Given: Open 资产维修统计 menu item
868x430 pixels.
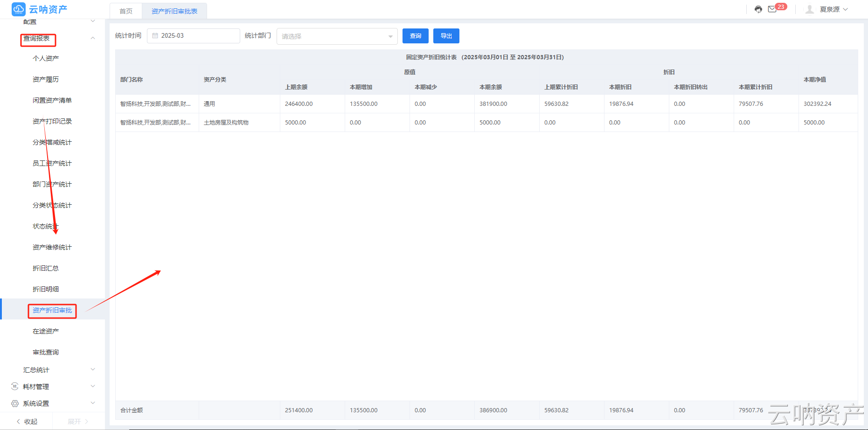Looking at the screenshot, I should pyautogui.click(x=52, y=247).
